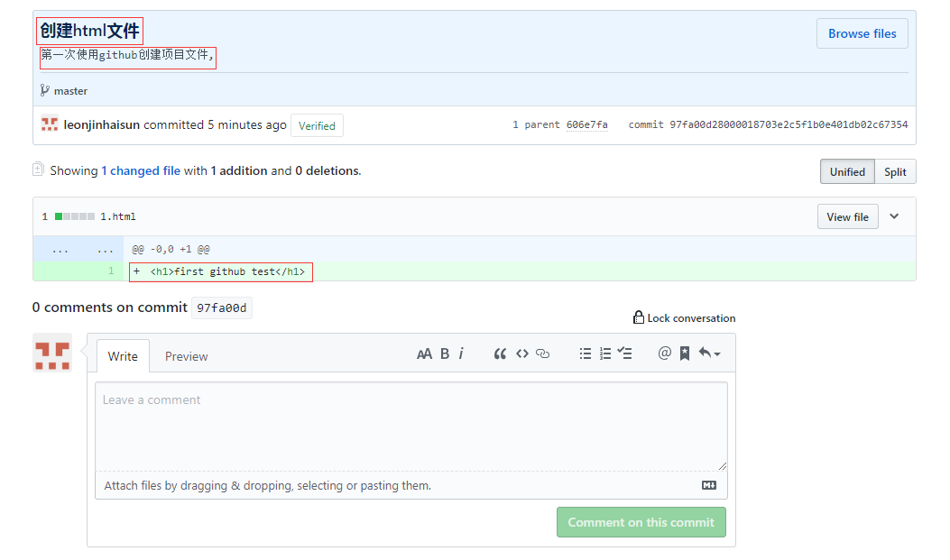This screenshot has width=950, height=560.
Task: Click the short commit hash 97fa00d badge
Action: [222, 308]
